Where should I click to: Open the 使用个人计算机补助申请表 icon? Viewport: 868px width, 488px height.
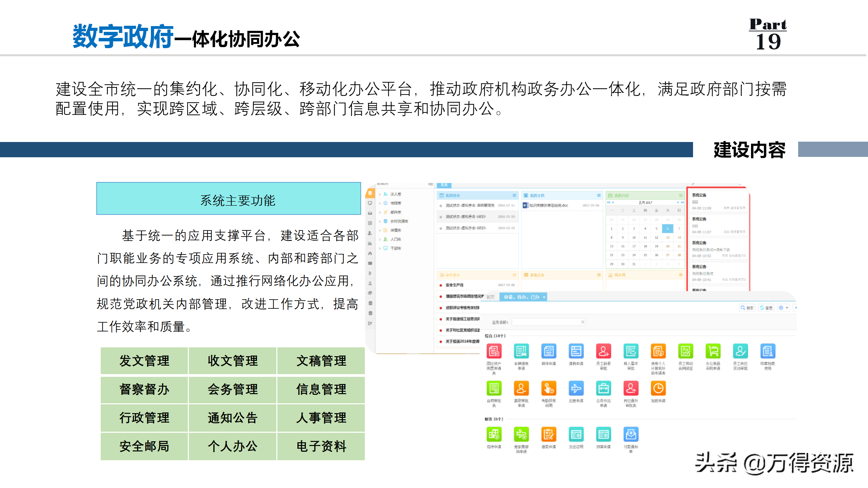658,351
